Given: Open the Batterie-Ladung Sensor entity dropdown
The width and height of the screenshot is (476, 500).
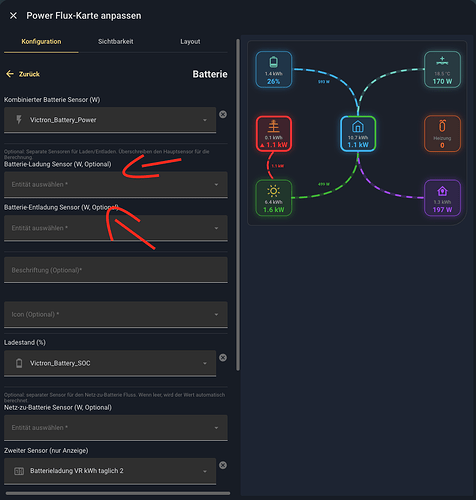Looking at the screenshot, I should tap(116, 184).
